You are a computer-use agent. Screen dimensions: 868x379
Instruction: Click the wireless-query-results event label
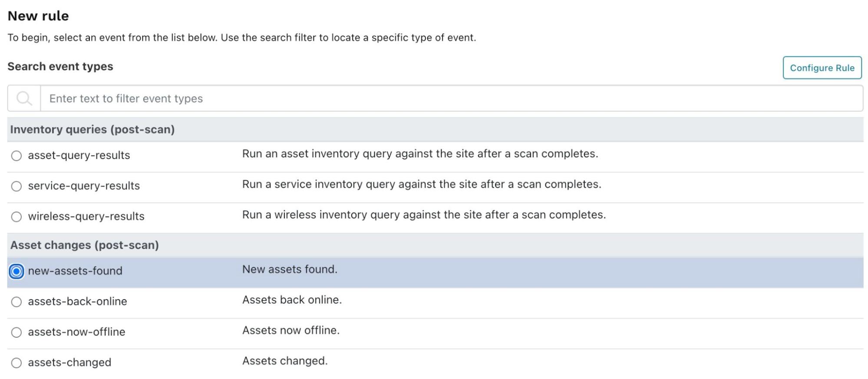click(86, 216)
